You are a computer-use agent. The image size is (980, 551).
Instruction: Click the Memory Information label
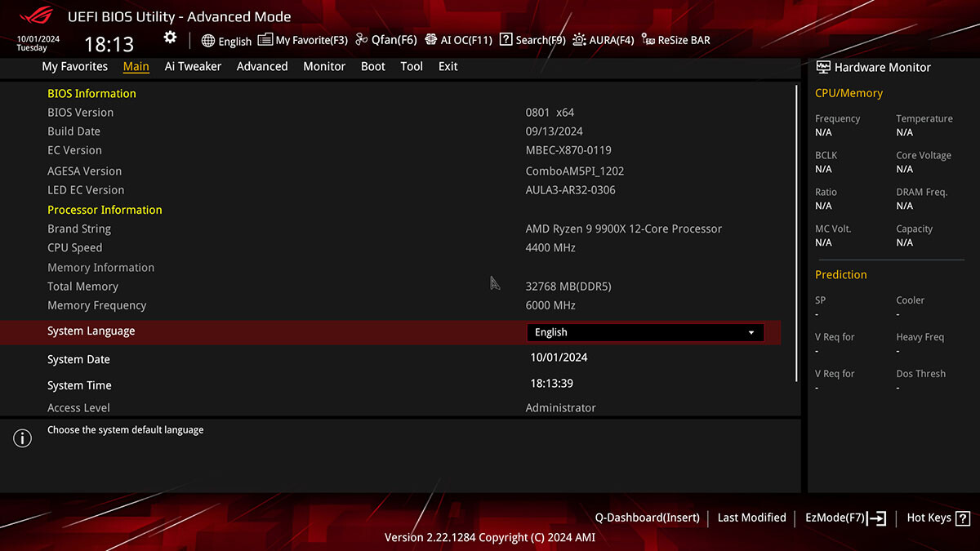pyautogui.click(x=100, y=268)
